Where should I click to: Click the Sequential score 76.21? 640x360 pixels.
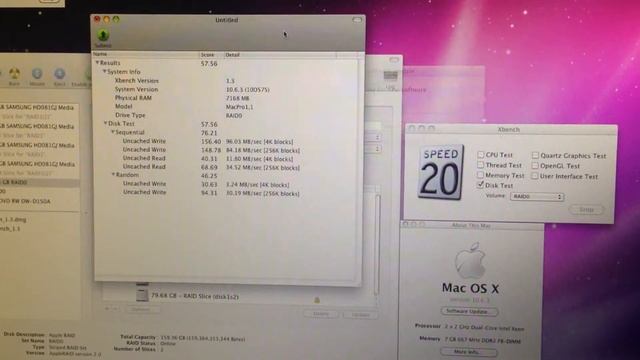(209, 133)
